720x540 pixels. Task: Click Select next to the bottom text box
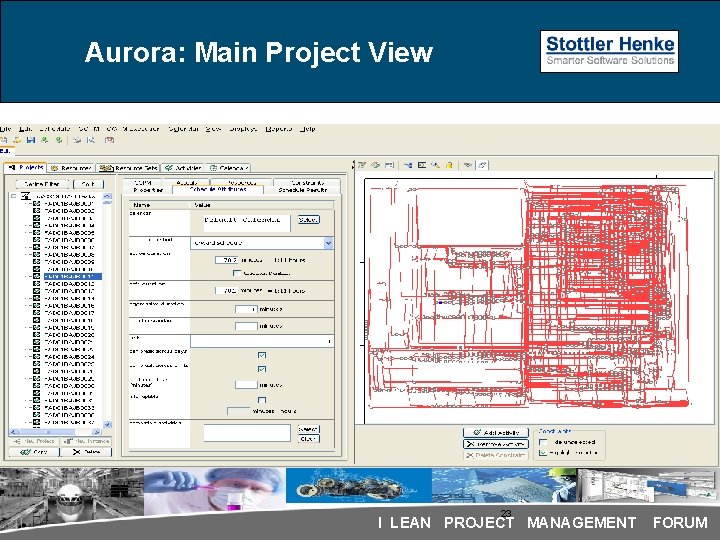pos(308,429)
